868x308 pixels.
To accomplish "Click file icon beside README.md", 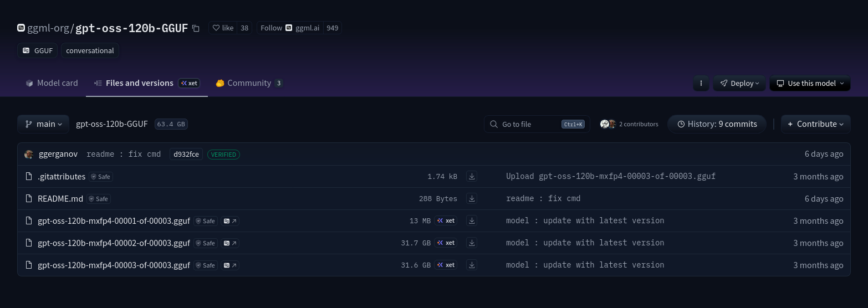I will 29,198.
